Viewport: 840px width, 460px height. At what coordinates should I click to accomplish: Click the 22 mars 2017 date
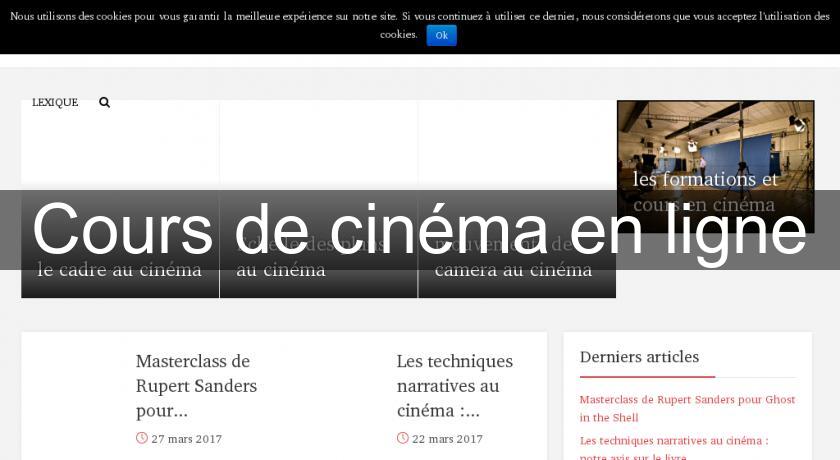point(447,439)
